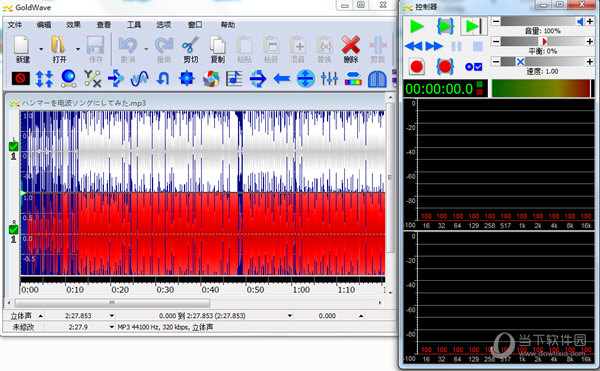Click the Cut (剪切) scissors icon

point(190,45)
